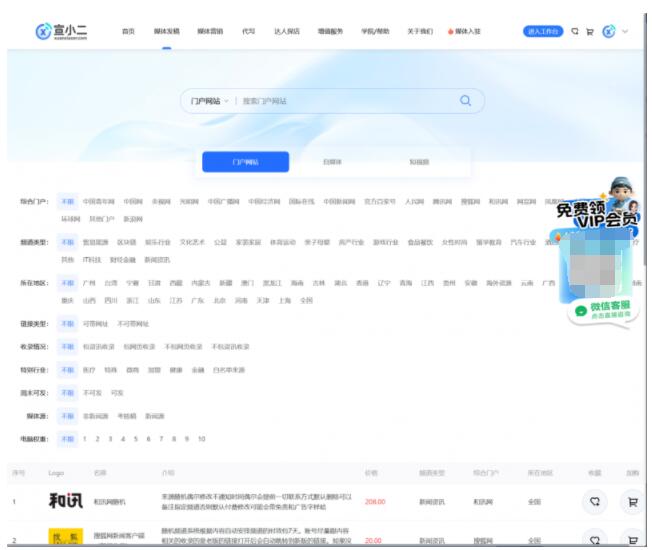Viewport: 652px width, 550px height.
Task: Filter 所在地区 by 上海
Action: pos(284,301)
